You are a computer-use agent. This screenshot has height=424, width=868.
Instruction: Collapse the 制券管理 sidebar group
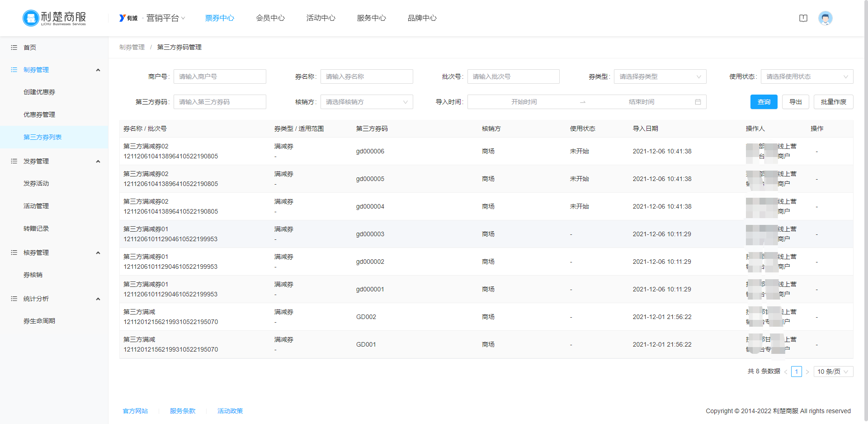point(98,70)
